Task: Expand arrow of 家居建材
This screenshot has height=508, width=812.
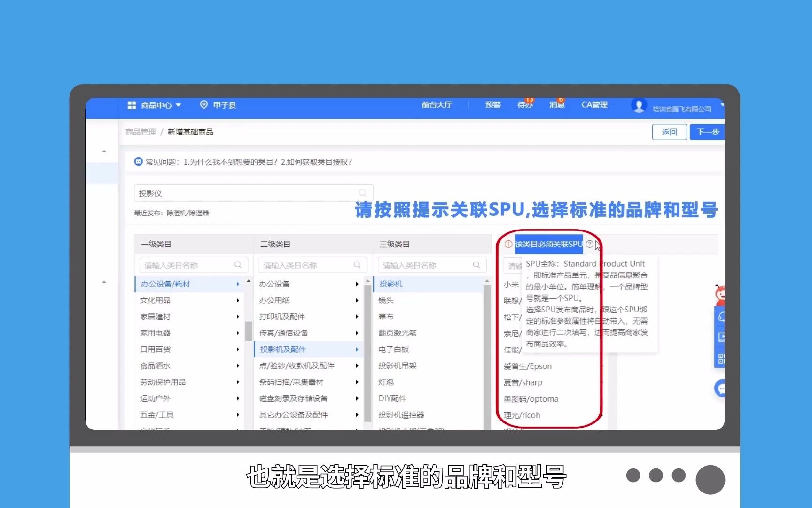Action: 238,317
